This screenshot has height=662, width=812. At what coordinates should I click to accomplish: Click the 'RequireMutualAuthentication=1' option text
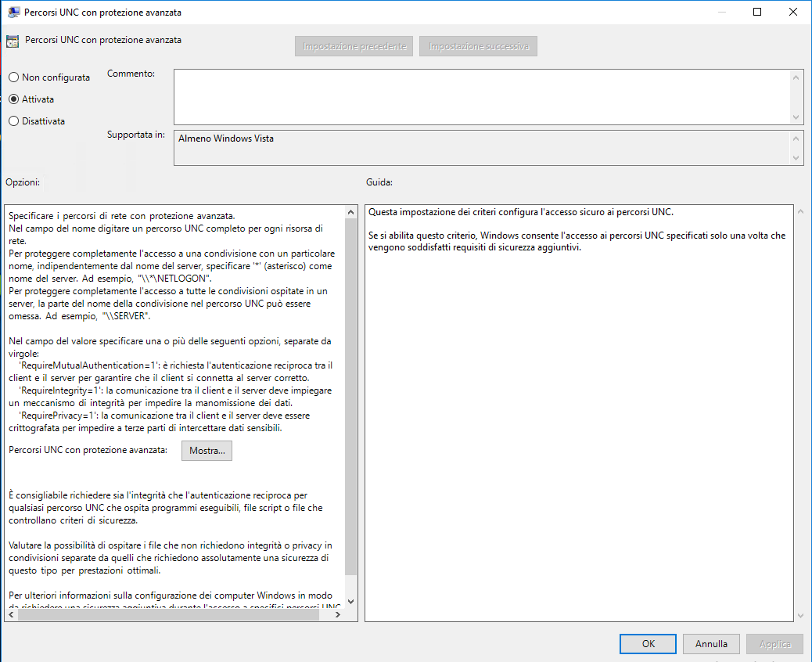tap(88, 365)
